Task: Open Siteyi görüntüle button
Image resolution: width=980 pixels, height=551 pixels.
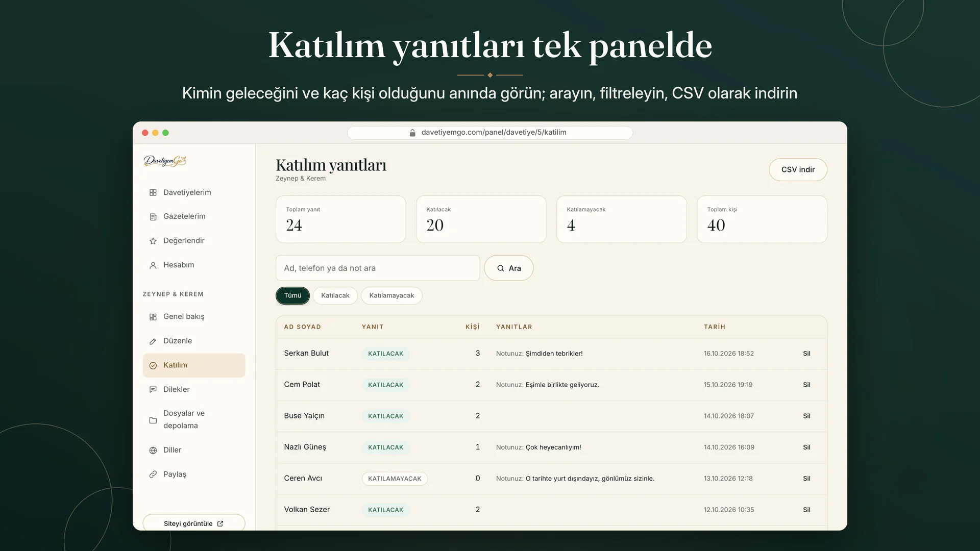Action: (194, 523)
